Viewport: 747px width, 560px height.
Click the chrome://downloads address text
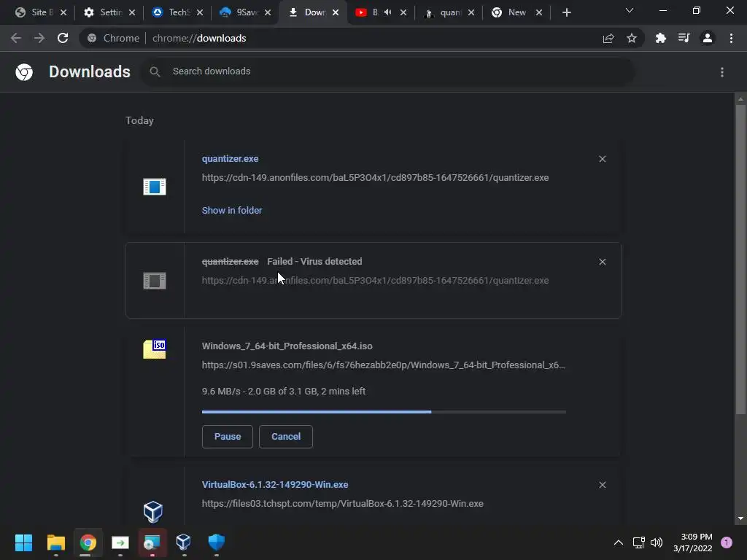[x=199, y=38]
